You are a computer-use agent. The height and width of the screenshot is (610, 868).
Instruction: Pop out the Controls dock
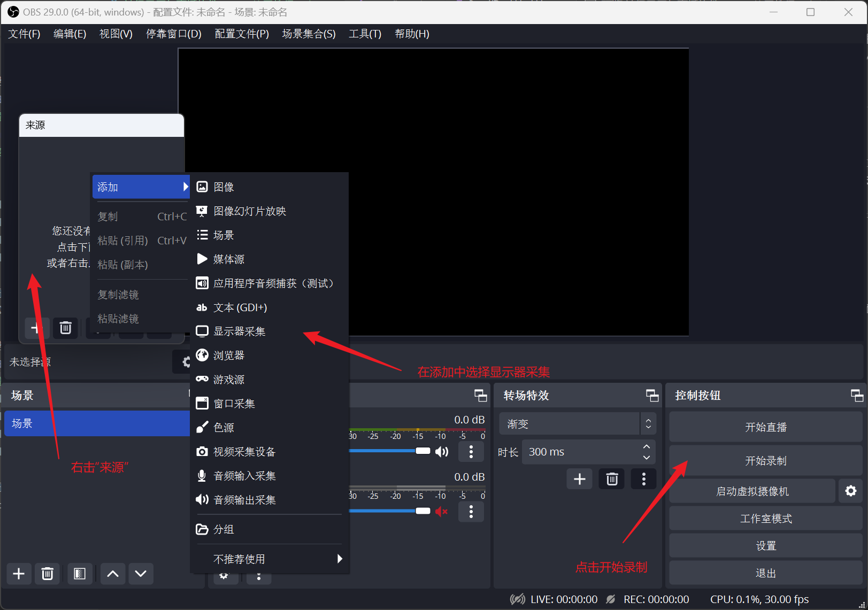(x=857, y=395)
